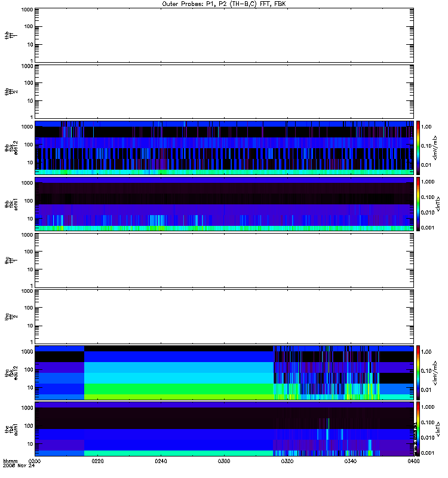Screen dimensions: 448x478
Task: Click the '0300' time axis label
Action: click(x=224, y=461)
